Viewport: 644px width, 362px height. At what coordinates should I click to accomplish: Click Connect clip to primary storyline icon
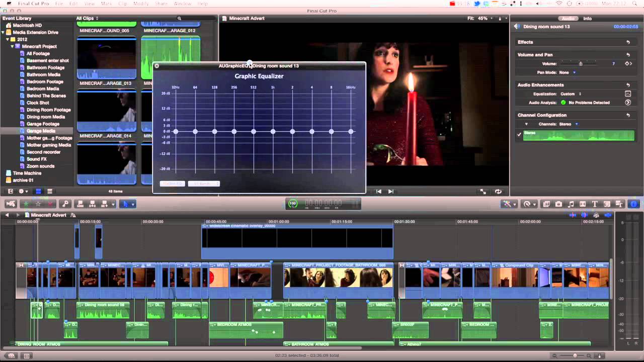[79, 204]
